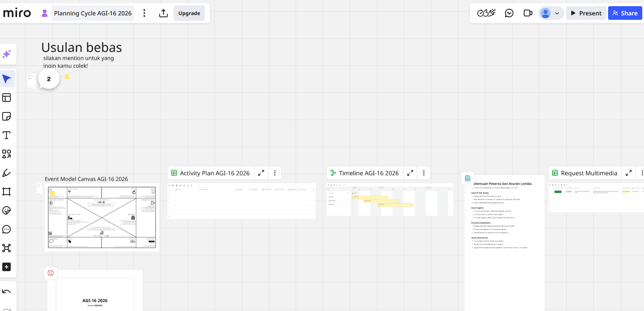Viewport: 644px width, 311px height.
Task: Select the Sticky note tool
Action: [7, 116]
